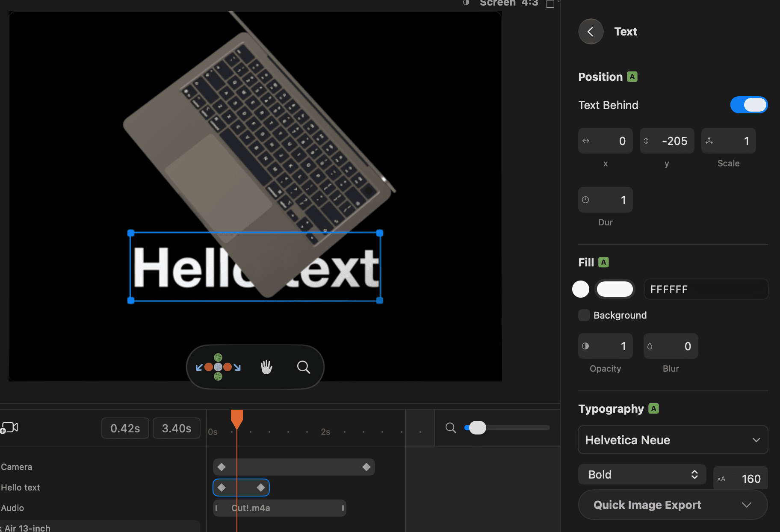Click the top-right text selection handle
Image resolution: width=780 pixels, height=532 pixels.
(379, 233)
